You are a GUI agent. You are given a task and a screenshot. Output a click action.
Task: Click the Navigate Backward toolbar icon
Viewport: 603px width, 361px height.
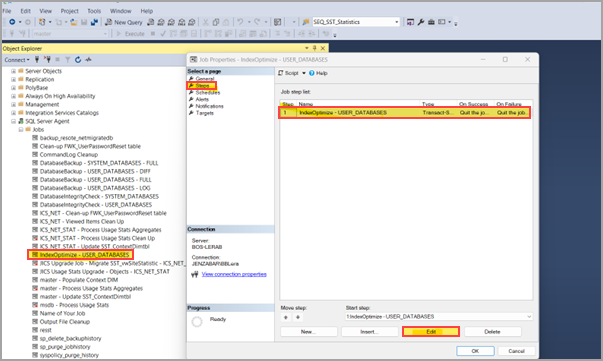click(x=12, y=22)
